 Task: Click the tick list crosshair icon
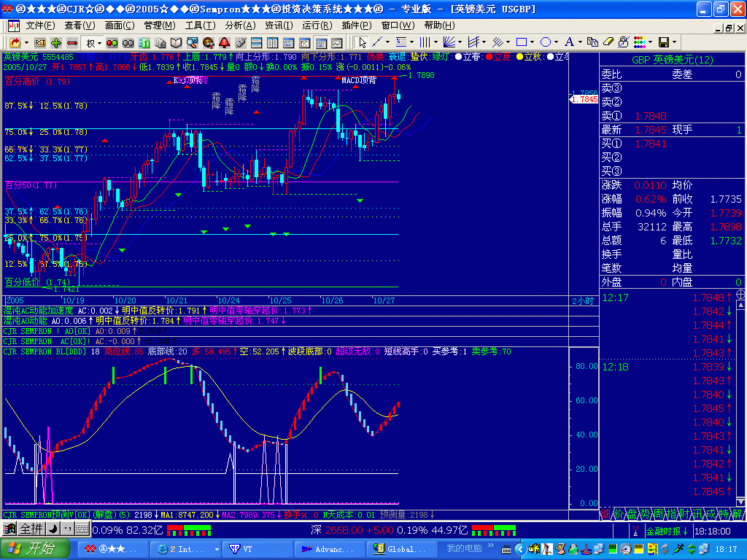[x=741, y=295]
